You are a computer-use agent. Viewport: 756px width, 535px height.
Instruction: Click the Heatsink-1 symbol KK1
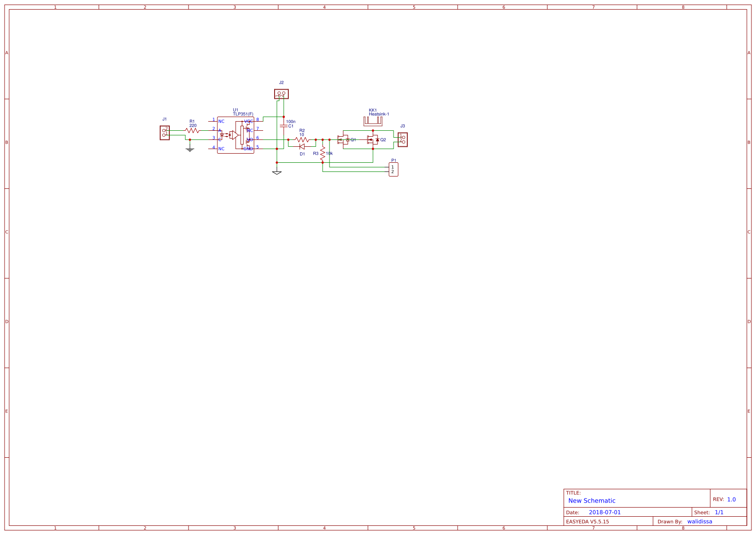click(373, 120)
